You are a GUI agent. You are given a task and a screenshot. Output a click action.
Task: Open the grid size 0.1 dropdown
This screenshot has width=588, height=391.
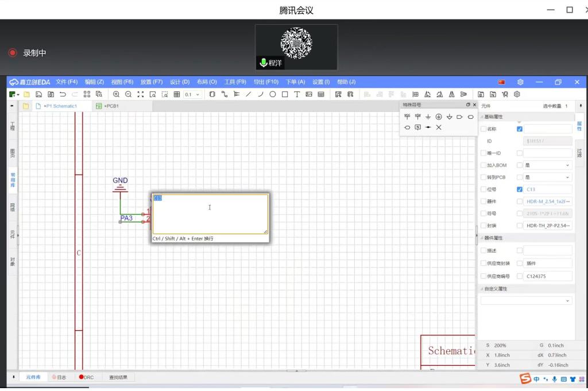tap(192, 94)
